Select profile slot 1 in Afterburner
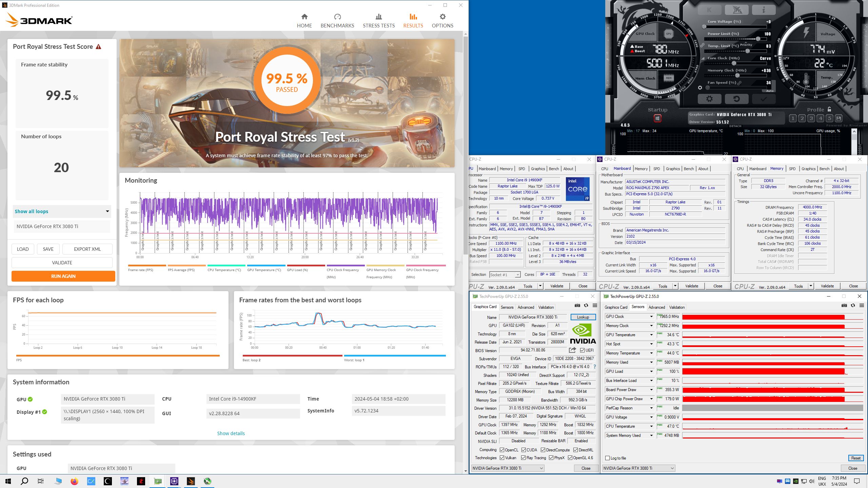 click(793, 118)
